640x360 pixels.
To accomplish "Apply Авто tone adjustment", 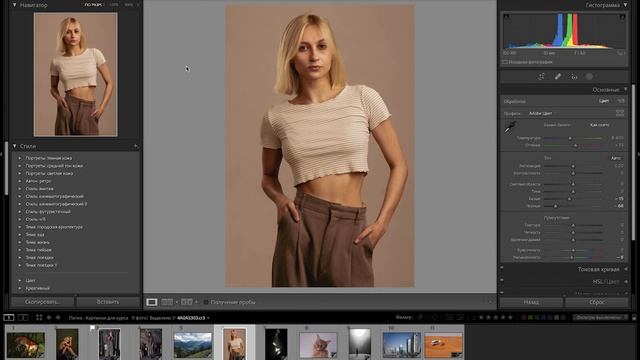I will (x=616, y=158).
